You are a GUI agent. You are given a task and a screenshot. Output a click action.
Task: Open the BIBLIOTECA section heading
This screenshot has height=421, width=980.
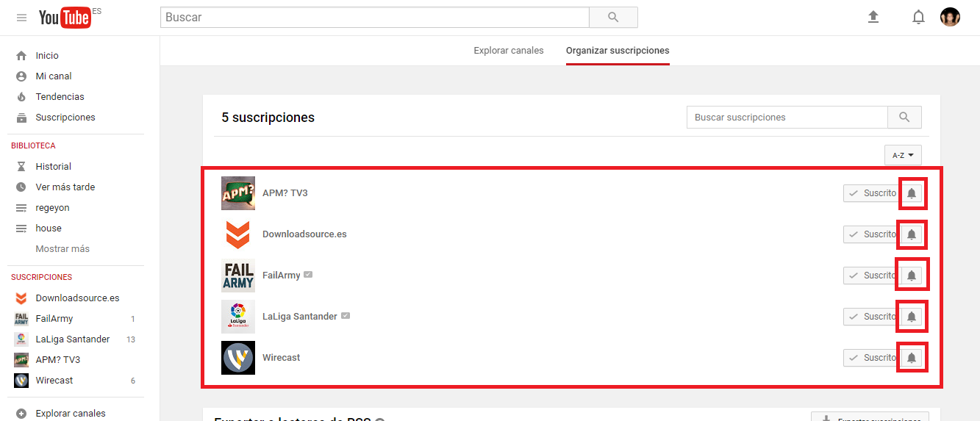click(33, 145)
